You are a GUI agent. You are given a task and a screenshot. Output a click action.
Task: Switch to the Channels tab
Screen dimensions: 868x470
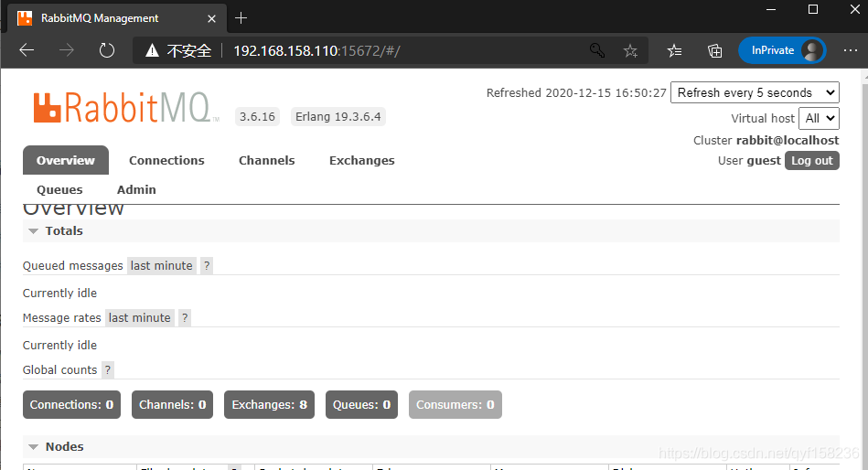[x=267, y=160]
